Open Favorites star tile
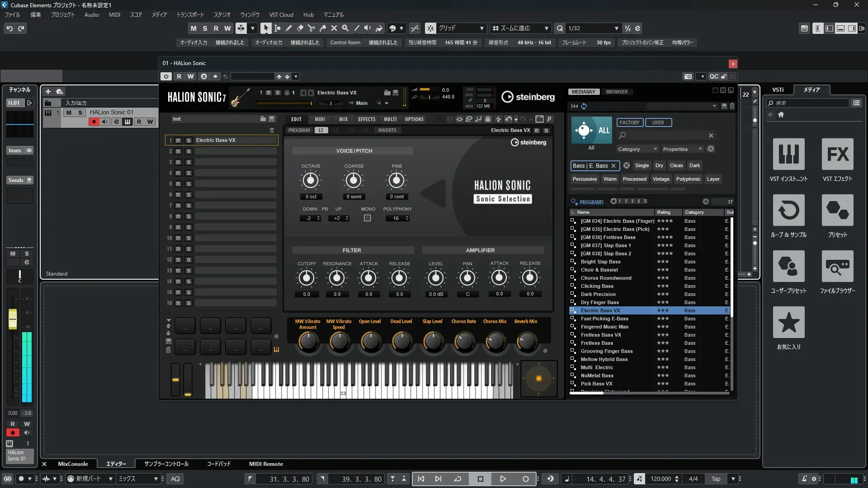This screenshot has width=868, height=488. click(788, 323)
